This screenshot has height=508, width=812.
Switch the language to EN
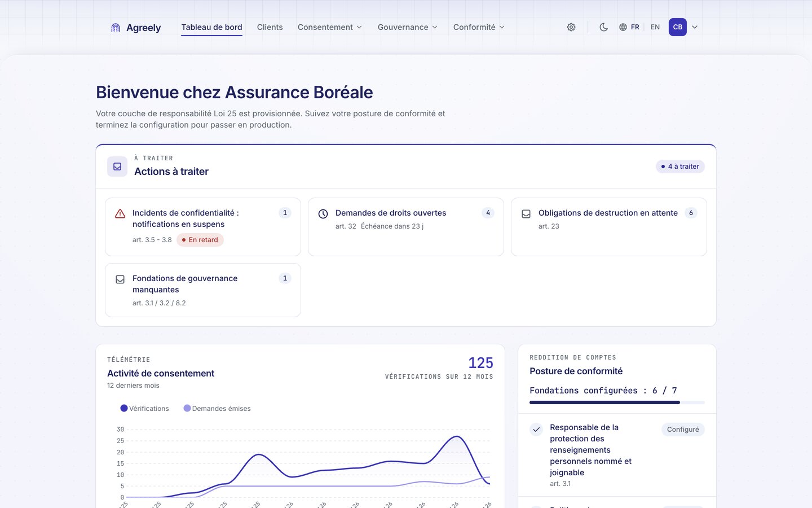(x=655, y=27)
